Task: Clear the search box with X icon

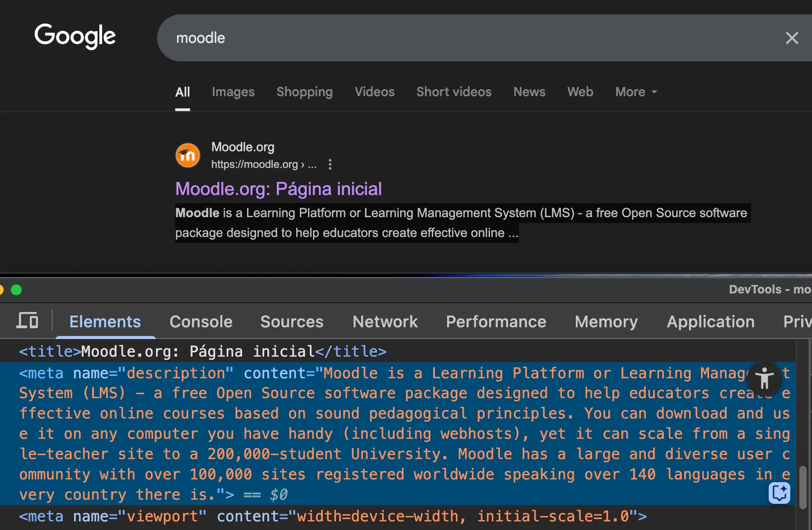Action: pyautogui.click(x=792, y=38)
